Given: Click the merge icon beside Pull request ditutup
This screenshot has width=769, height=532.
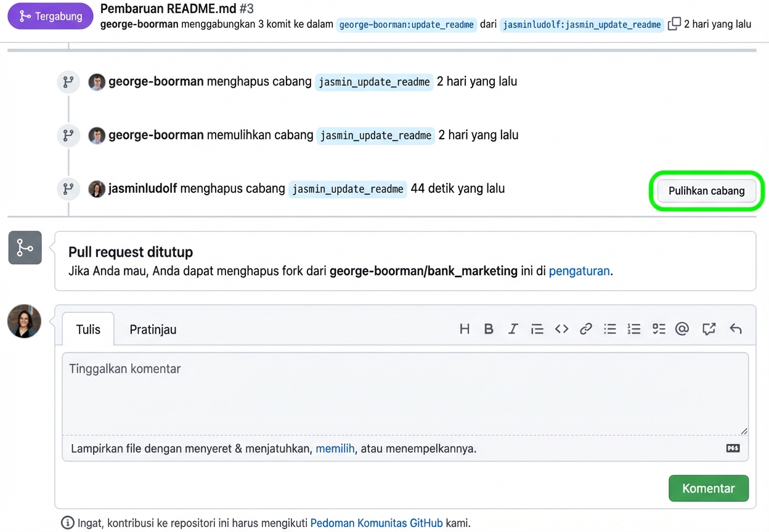Looking at the screenshot, I should 25,248.
